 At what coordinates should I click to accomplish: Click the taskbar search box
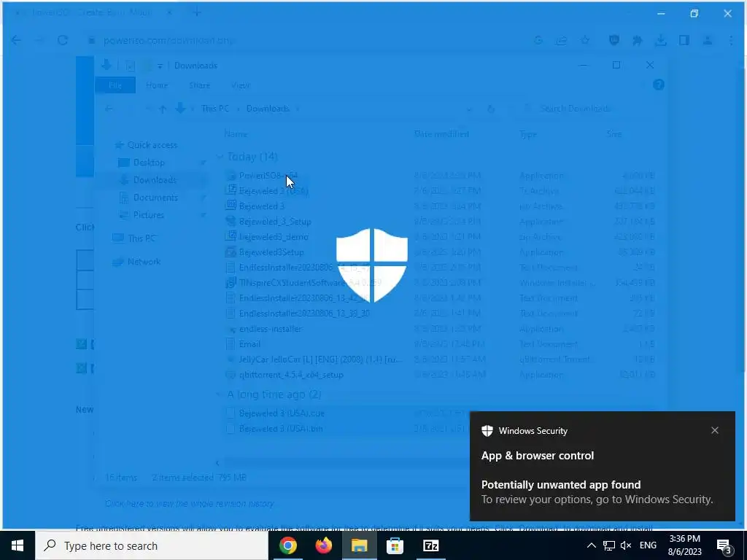152,545
